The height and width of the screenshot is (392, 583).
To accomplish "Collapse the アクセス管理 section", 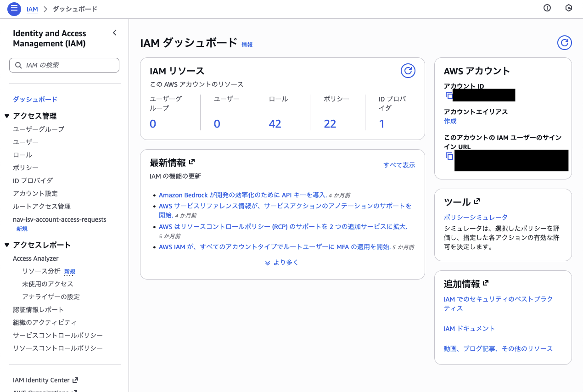I will (x=6, y=116).
